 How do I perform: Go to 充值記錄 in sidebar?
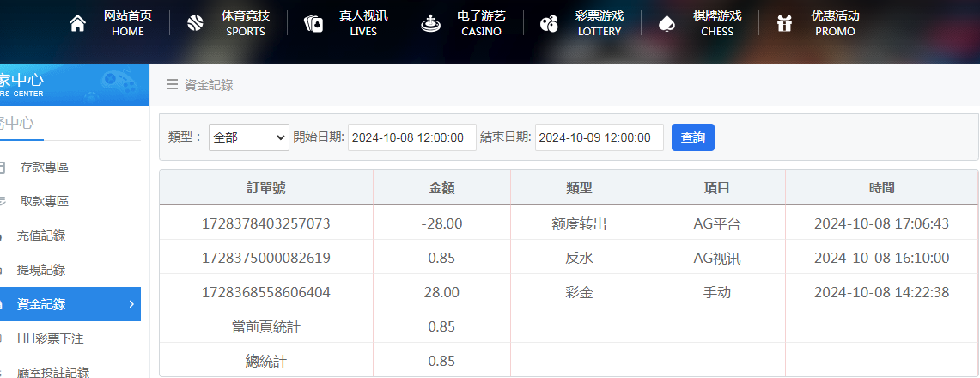coord(41,235)
